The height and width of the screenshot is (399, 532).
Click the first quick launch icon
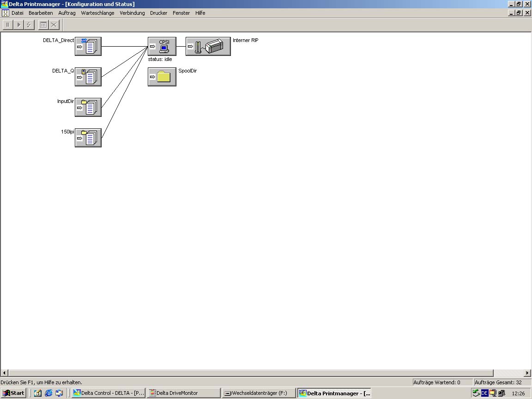click(38, 393)
